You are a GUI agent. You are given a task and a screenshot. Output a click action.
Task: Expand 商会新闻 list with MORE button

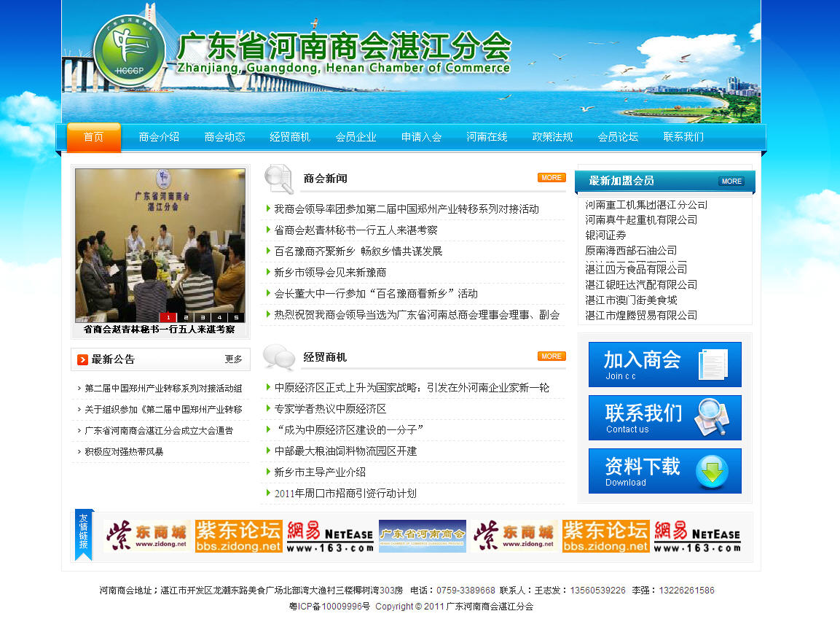click(x=552, y=178)
